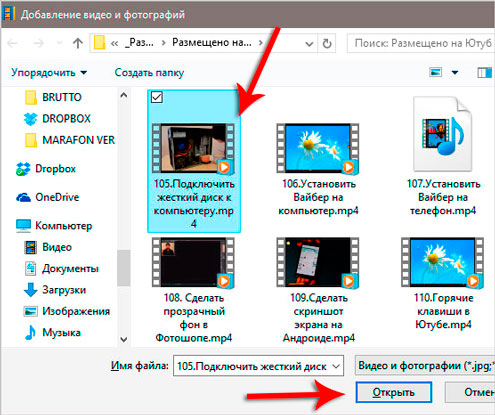495x415 pixels.
Task: Open the Упорядочить menu
Action: pyautogui.click(x=49, y=73)
